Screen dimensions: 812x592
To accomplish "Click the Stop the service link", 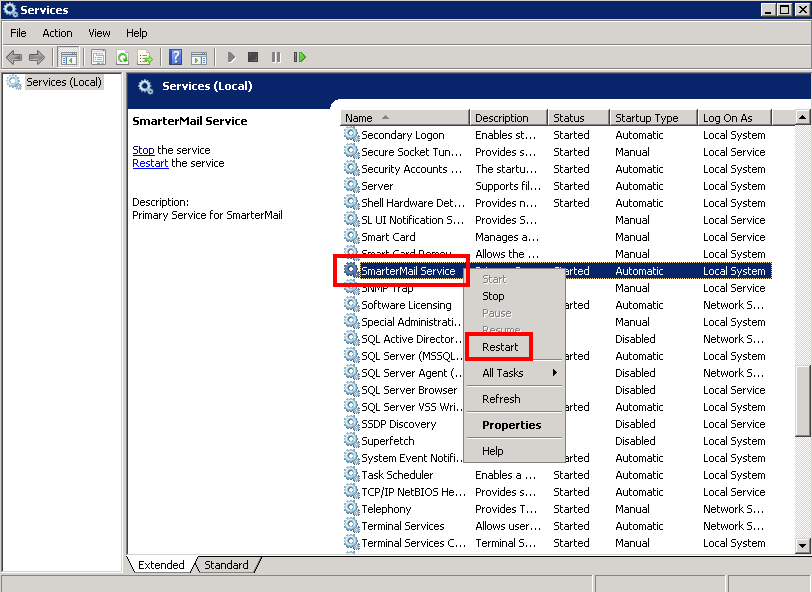I will pos(143,150).
